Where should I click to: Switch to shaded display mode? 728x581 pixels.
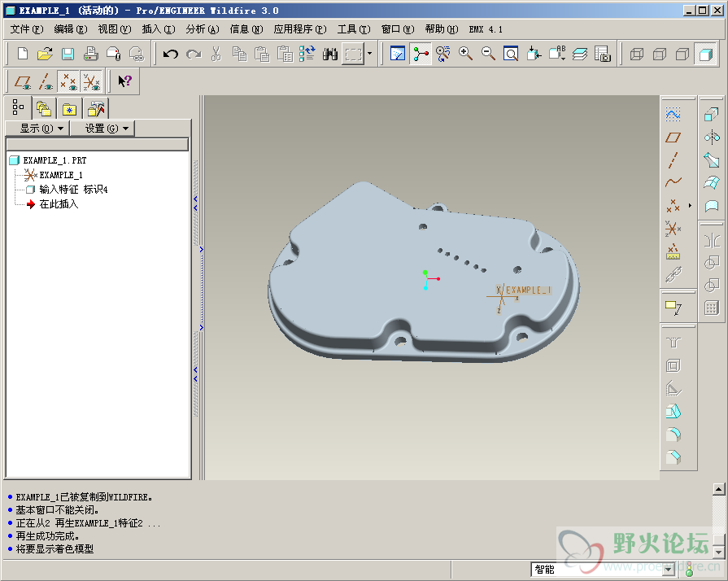click(705, 54)
